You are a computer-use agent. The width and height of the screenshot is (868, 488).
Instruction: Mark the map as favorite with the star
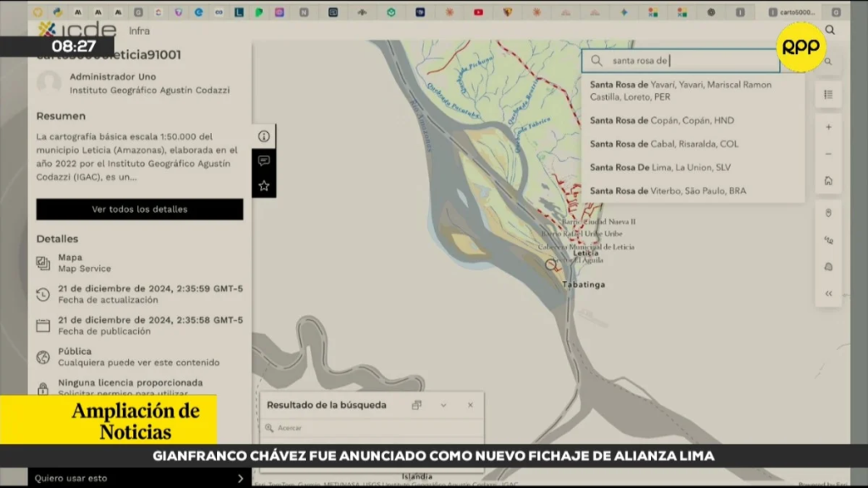pos(264,186)
